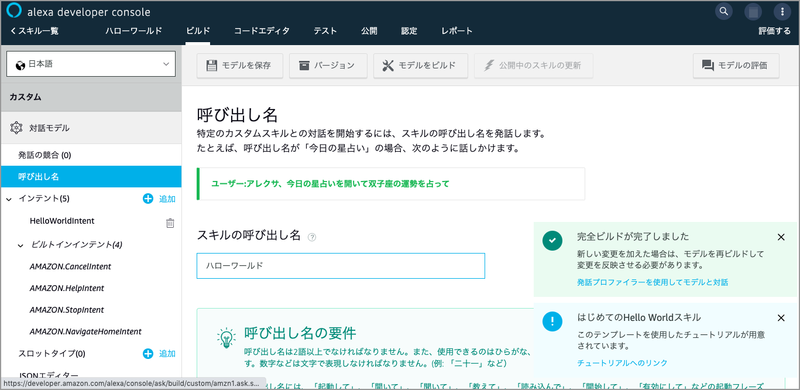Open AMAZON.StopIntent
The height and width of the screenshot is (390, 800).
(x=67, y=310)
